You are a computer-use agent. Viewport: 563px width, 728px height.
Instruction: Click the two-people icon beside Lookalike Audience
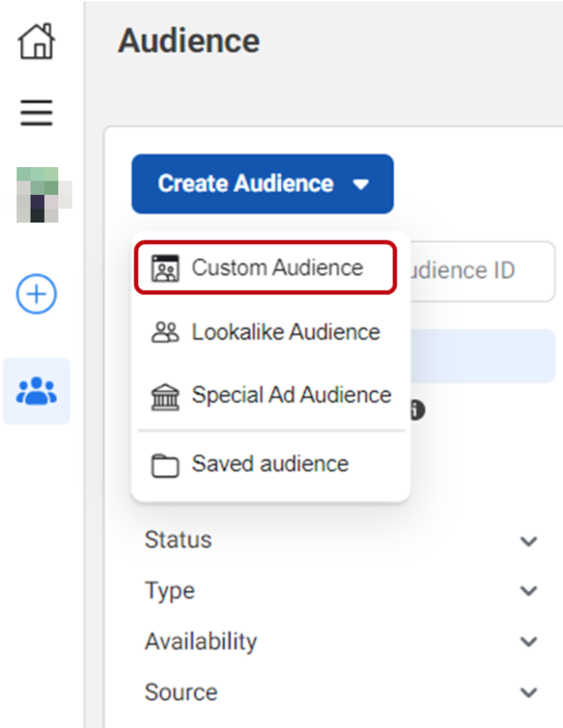point(166,333)
